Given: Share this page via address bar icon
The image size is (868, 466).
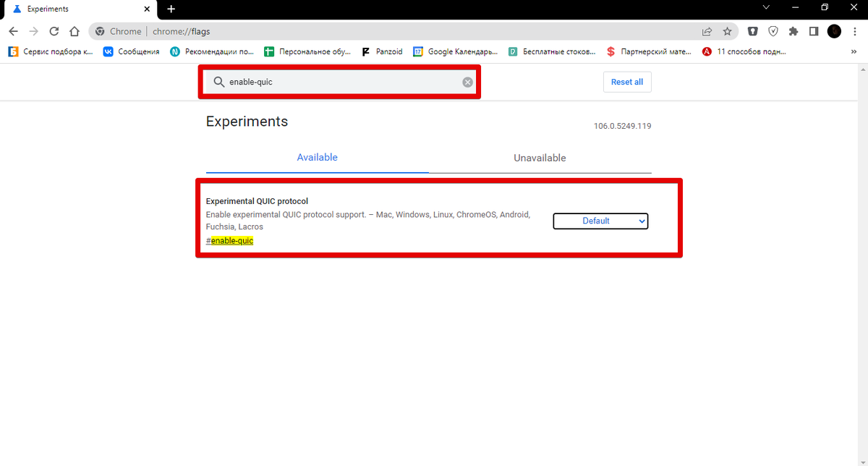Looking at the screenshot, I should click(x=707, y=32).
